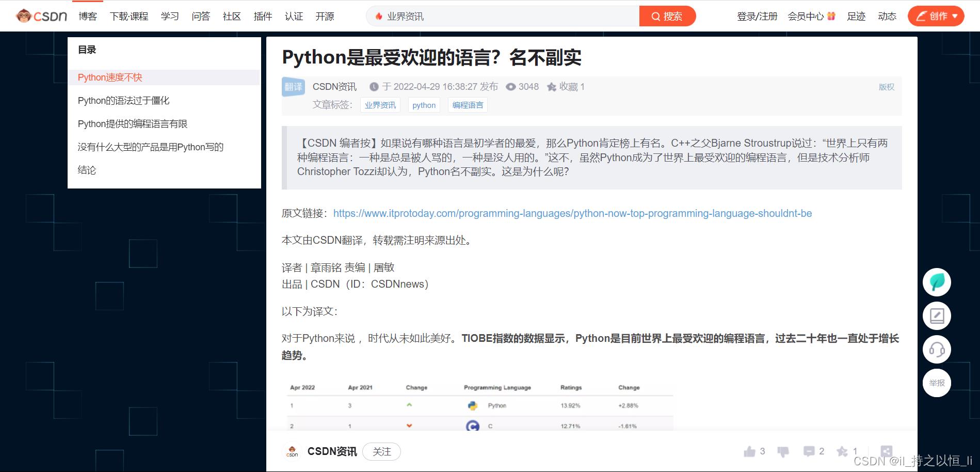This screenshot has height=472, width=980.
Task: Open 足迹 history link
Action: click(856, 17)
